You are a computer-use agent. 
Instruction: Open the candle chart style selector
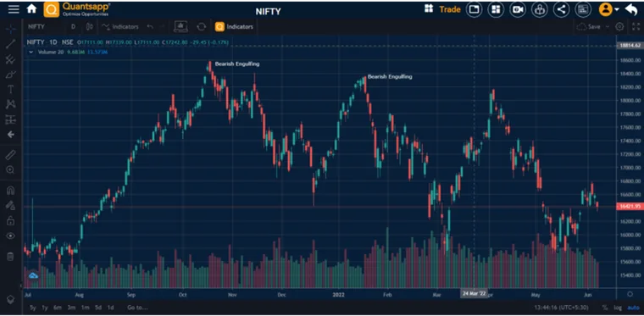point(89,26)
